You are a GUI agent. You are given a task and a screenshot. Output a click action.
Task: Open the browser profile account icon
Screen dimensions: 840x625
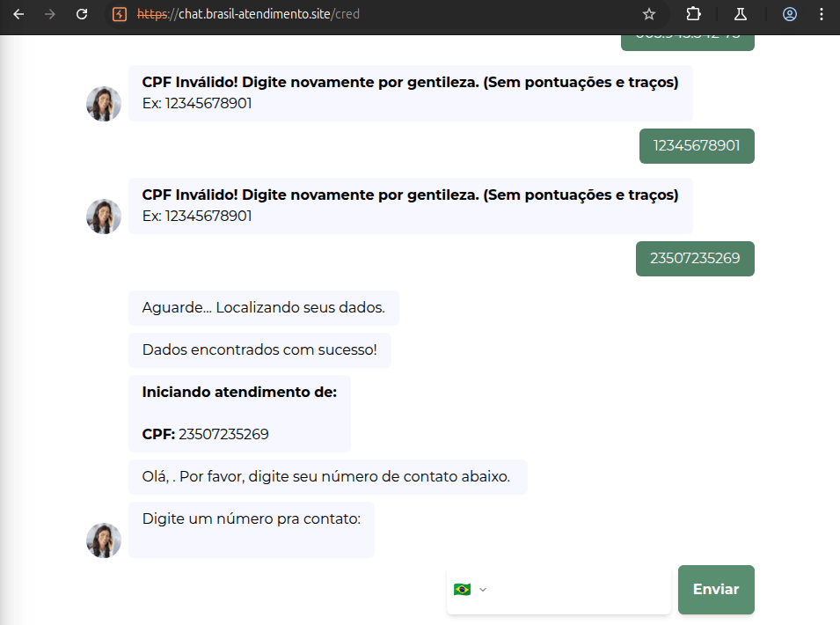click(x=789, y=14)
